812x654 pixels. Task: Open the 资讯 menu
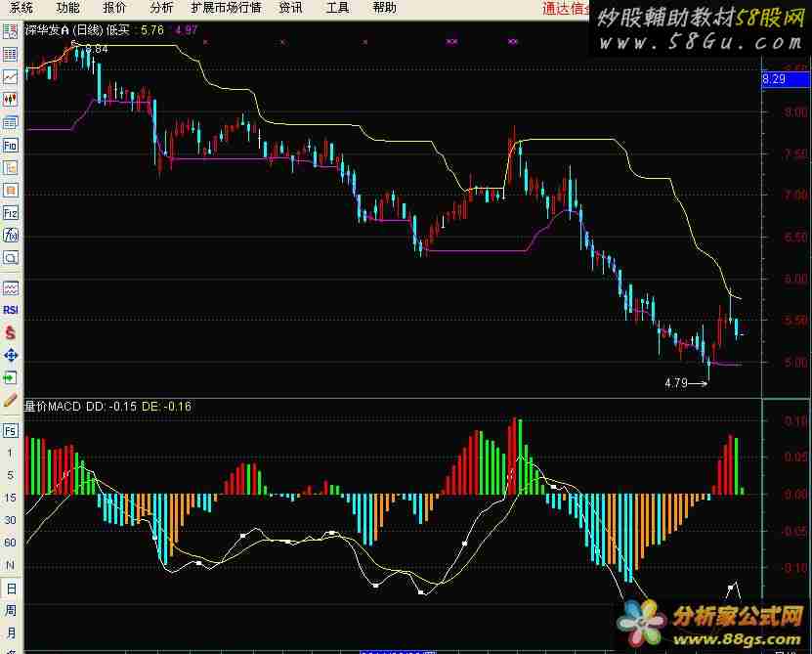coord(290,8)
